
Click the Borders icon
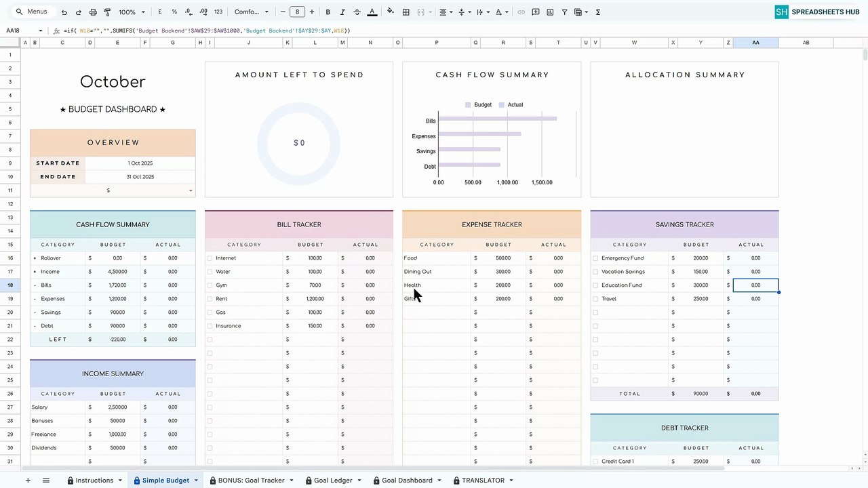[406, 12]
